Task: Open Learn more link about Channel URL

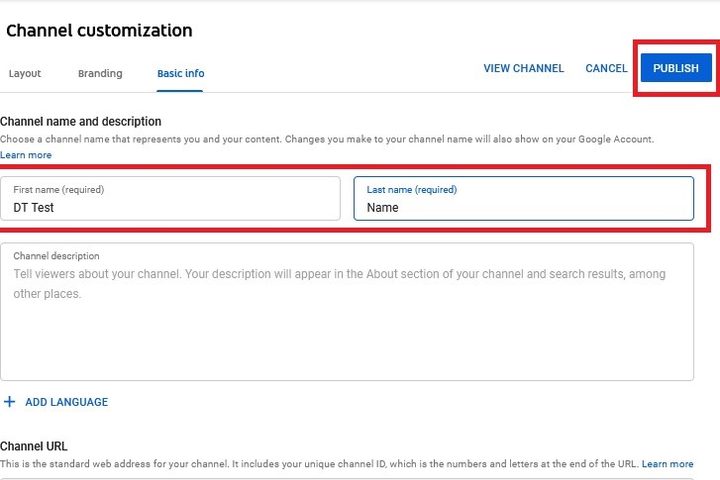Action: click(x=667, y=464)
